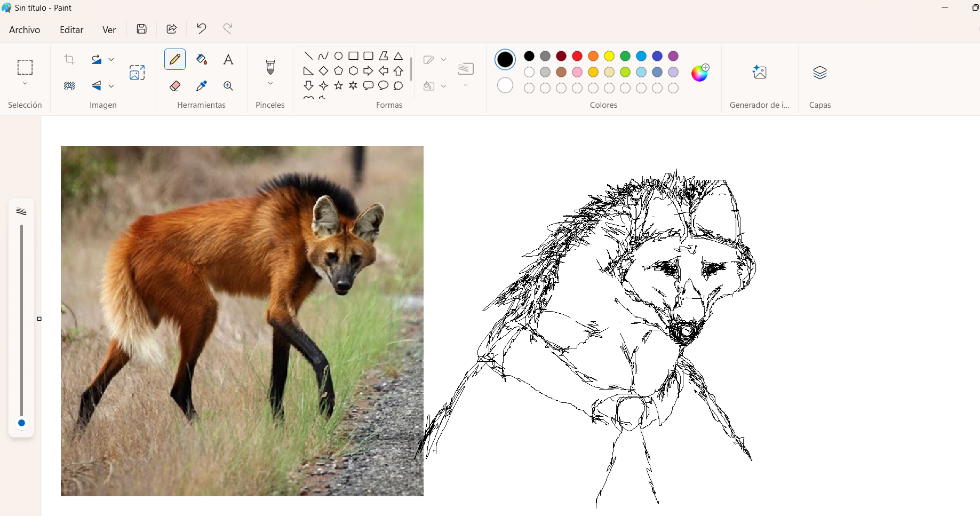980x516 pixels.
Task: Select the Line shape
Action: [308, 56]
